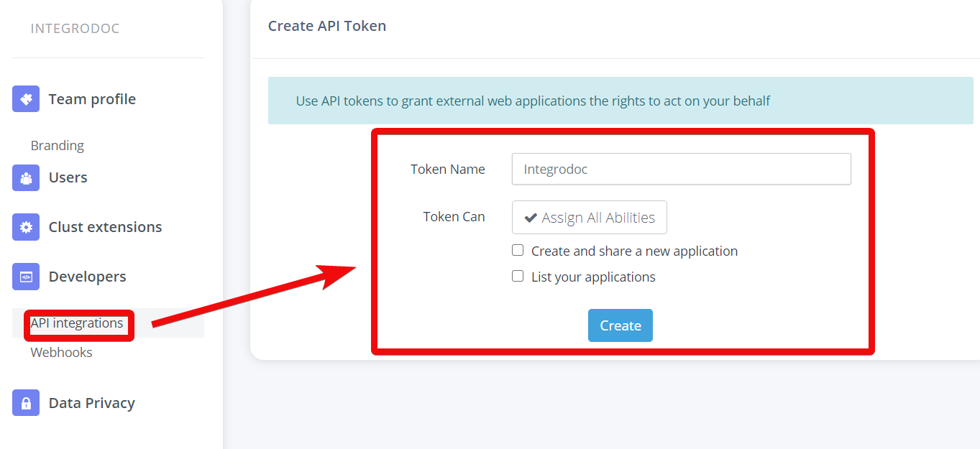Click the Developers code icon
980x449 pixels.
[26, 277]
